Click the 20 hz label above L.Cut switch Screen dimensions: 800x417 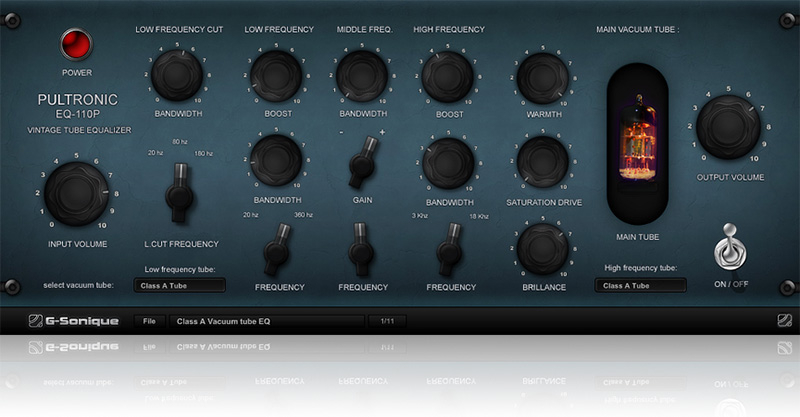pos(155,153)
